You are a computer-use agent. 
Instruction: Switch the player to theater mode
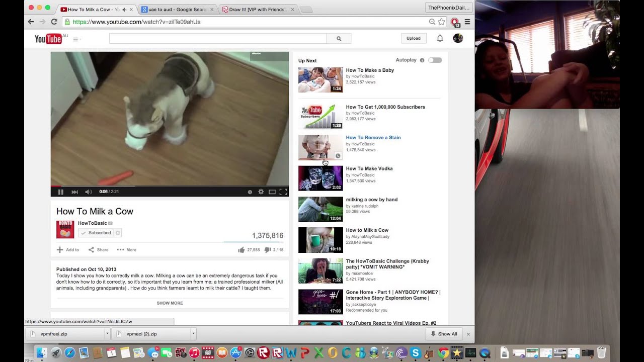(272, 192)
